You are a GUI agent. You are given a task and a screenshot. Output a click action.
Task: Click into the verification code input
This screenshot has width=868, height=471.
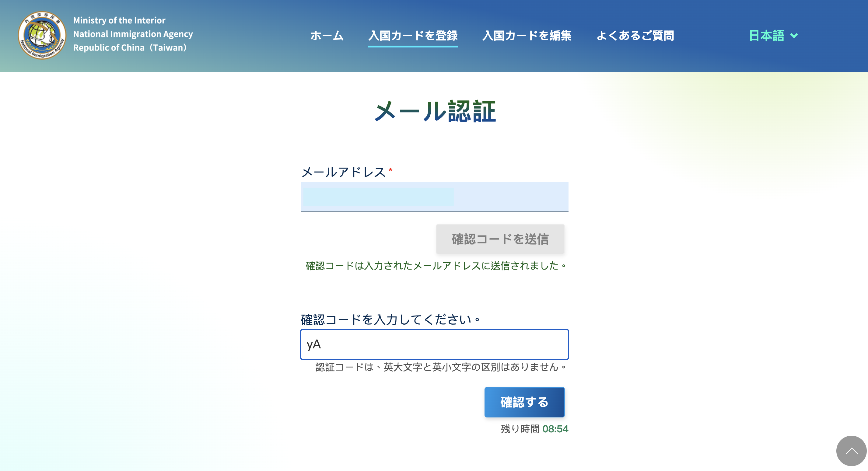point(434,344)
